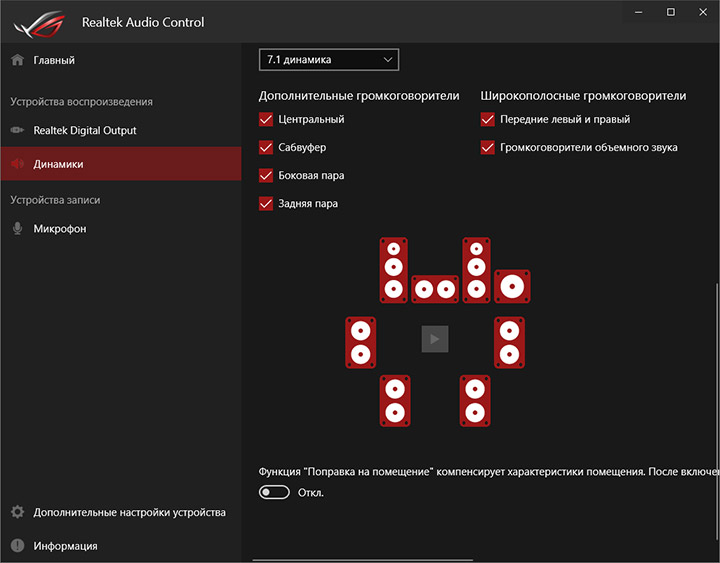This screenshot has width=720, height=563.
Task: Disable the Задняя пара checkbox
Action: pyautogui.click(x=266, y=204)
